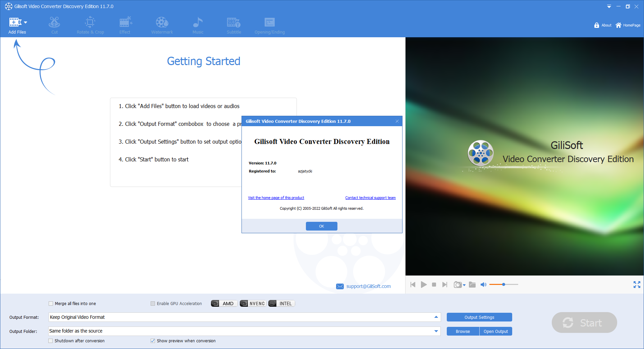Close the About dialog with X
This screenshot has width=644, height=349.
pyautogui.click(x=397, y=121)
